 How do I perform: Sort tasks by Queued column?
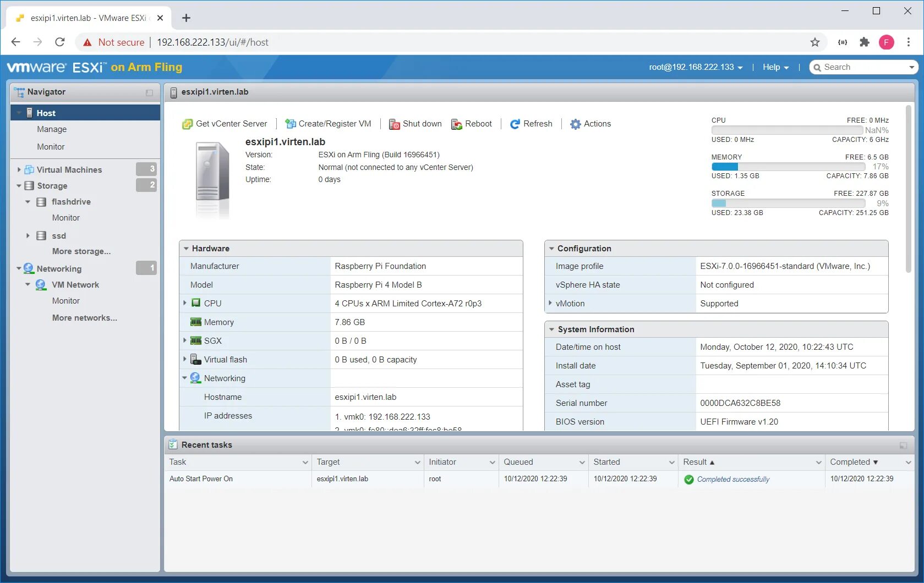(x=518, y=462)
